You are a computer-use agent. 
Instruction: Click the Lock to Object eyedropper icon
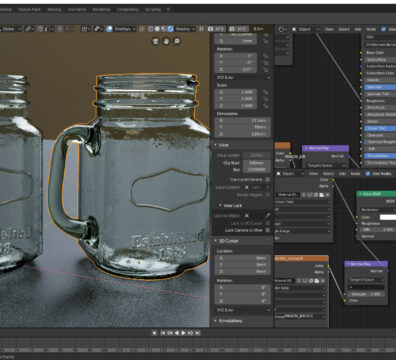[x=268, y=216]
